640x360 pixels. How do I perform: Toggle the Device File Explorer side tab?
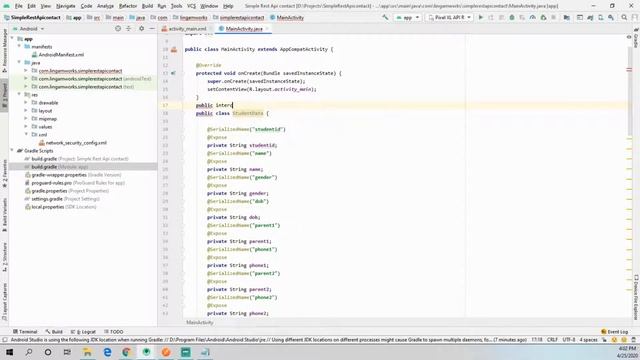coord(636,297)
